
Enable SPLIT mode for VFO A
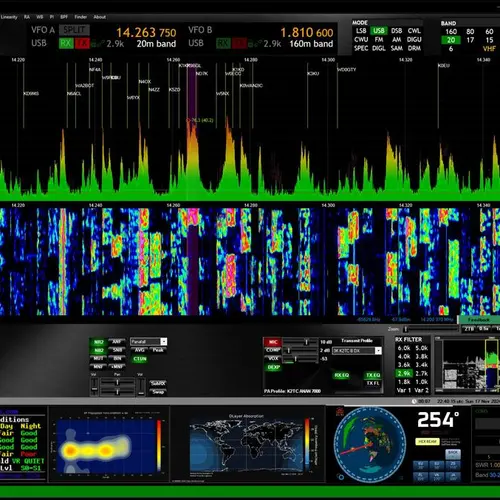point(74,30)
